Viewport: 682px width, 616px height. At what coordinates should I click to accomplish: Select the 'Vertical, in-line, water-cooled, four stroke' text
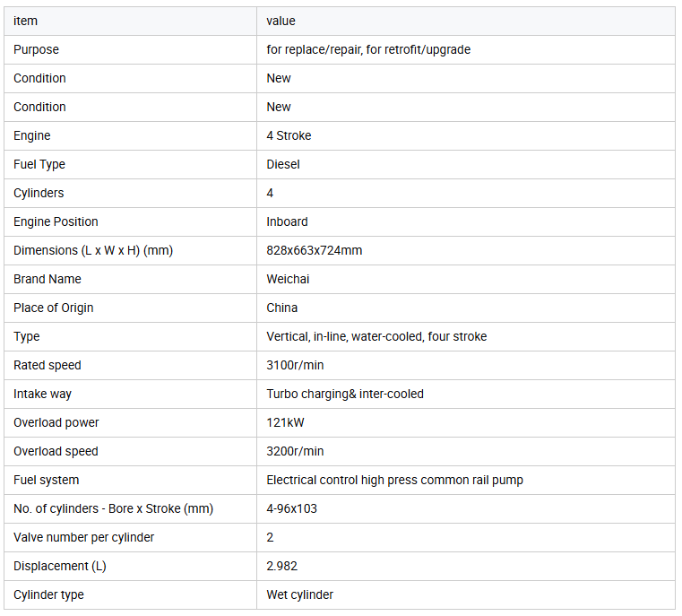tap(376, 336)
